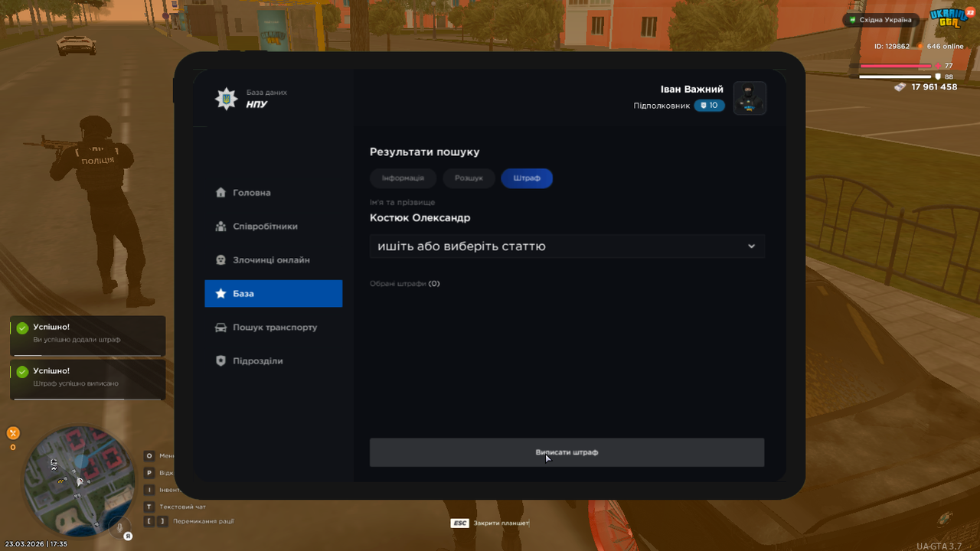Click the Східна Україна server badge
Image resolution: width=980 pixels, height=551 pixels.
point(880,20)
